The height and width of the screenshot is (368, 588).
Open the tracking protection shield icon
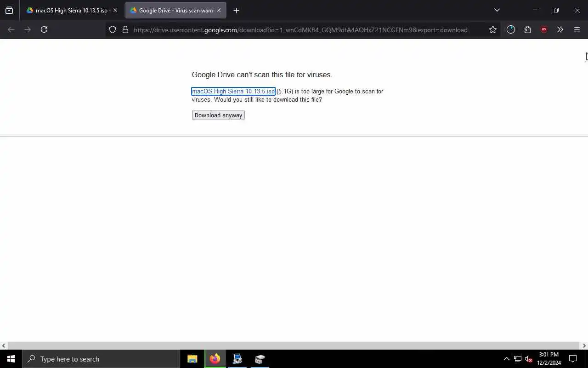point(113,29)
